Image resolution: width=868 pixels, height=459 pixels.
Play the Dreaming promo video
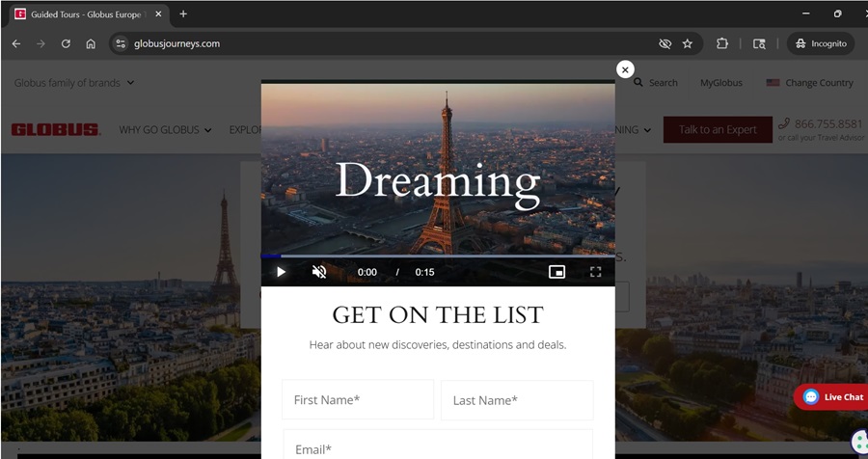click(x=282, y=272)
